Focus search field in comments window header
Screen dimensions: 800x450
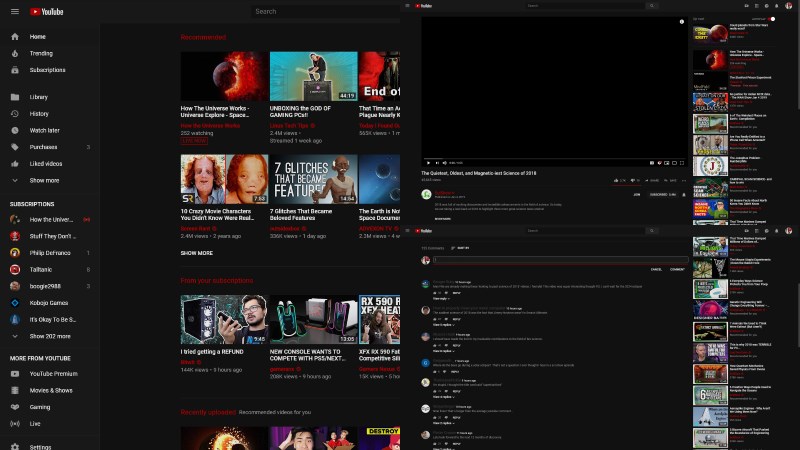pyautogui.click(x=585, y=231)
